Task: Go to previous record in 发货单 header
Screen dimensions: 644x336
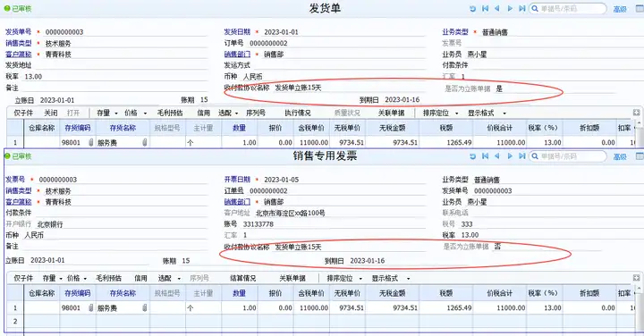Action: (497, 9)
